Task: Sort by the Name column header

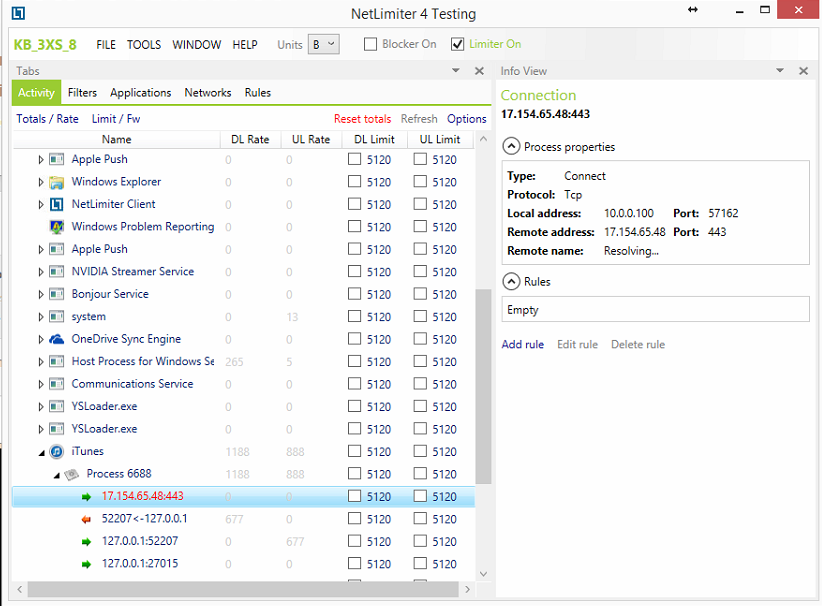Action: point(116,139)
